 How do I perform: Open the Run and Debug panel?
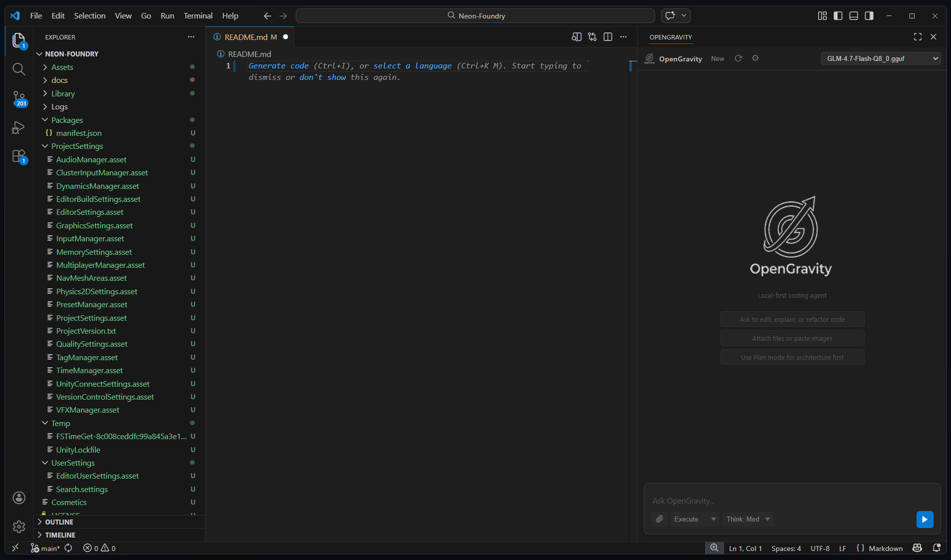[x=18, y=128]
